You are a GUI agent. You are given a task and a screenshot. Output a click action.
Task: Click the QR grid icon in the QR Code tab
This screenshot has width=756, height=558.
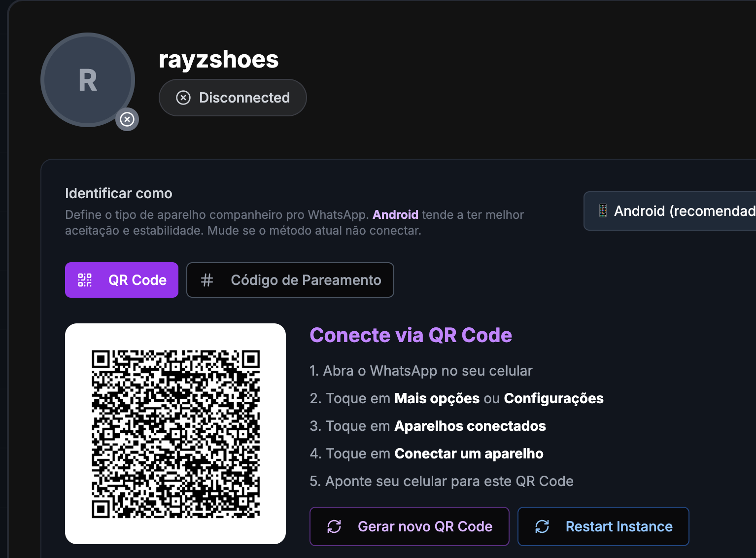click(x=85, y=280)
